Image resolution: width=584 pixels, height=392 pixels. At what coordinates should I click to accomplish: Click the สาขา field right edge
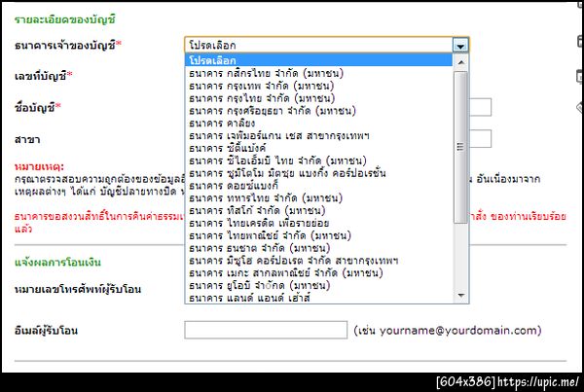pos(481,138)
